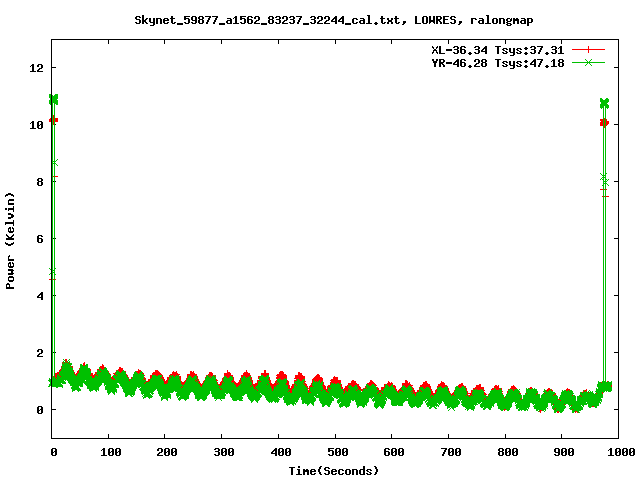Image resolution: width=640 pixels, height=480 pixels.
Task: Click the red XL legend line sample
Action: pos(588,50)
